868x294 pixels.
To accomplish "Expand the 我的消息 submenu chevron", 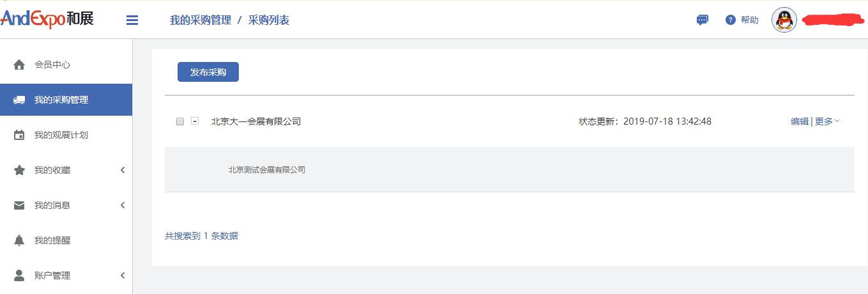I will 123,205.
